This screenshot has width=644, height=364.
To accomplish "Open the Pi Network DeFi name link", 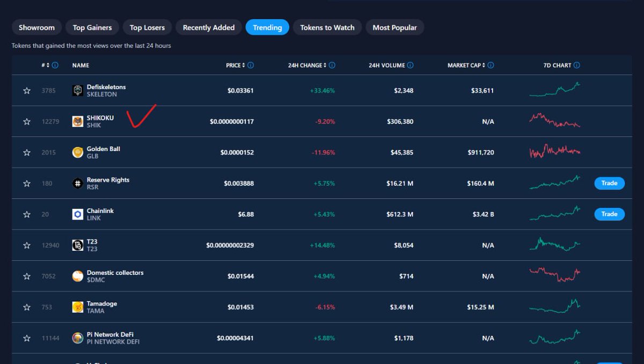I will (110, 334).
